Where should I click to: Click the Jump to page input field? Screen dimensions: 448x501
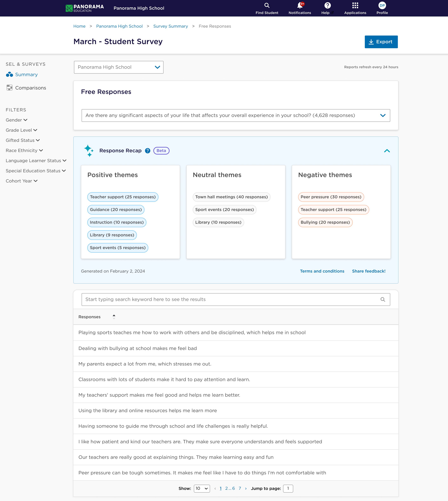(x=288, y=488)
